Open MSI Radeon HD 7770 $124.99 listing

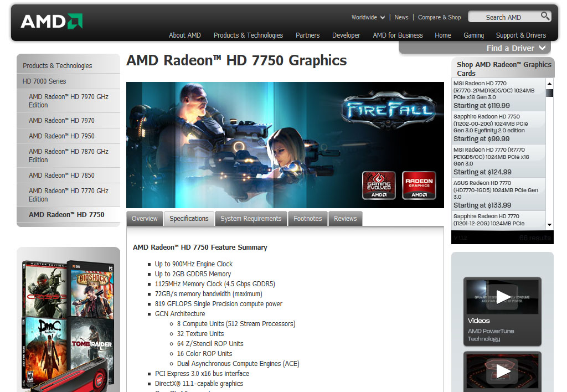pyautogui.click(x=498, y=161)
